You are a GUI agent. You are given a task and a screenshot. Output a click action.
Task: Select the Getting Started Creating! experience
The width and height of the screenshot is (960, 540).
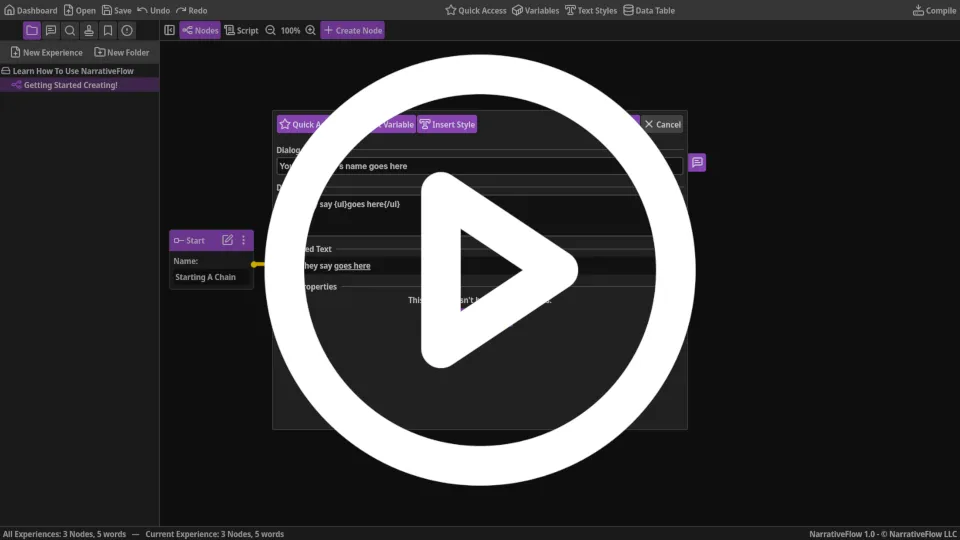[70, 85]
